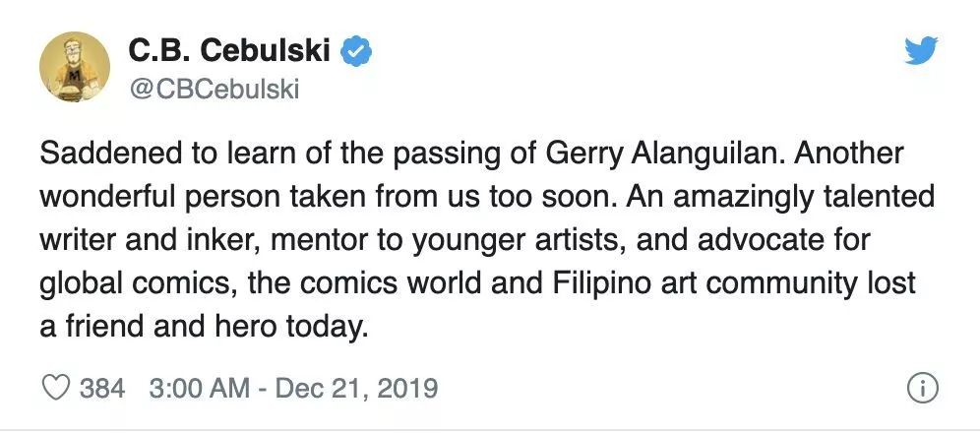Like the tweet with the heart icon
The image size is (980, 433).
56,388
